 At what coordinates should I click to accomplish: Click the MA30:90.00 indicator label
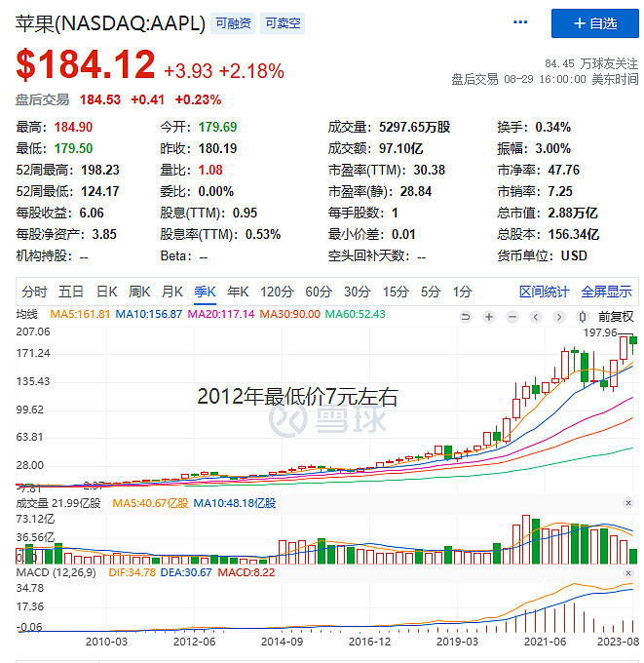coord(290,314)
